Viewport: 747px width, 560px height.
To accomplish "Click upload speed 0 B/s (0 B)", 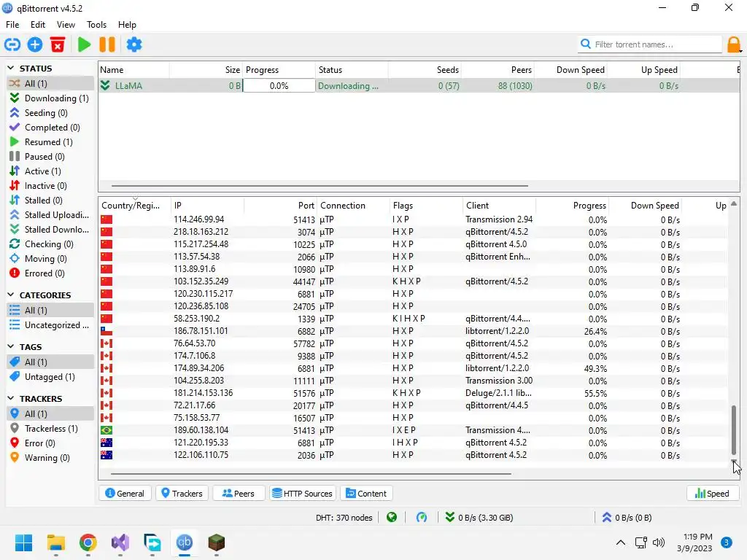I will pos(627,518).
